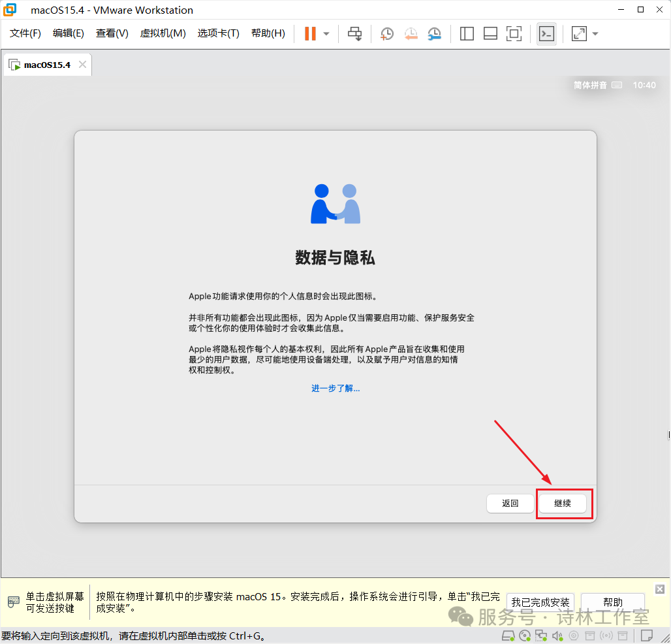Click 我已完成安装 button

coord(540,602)
